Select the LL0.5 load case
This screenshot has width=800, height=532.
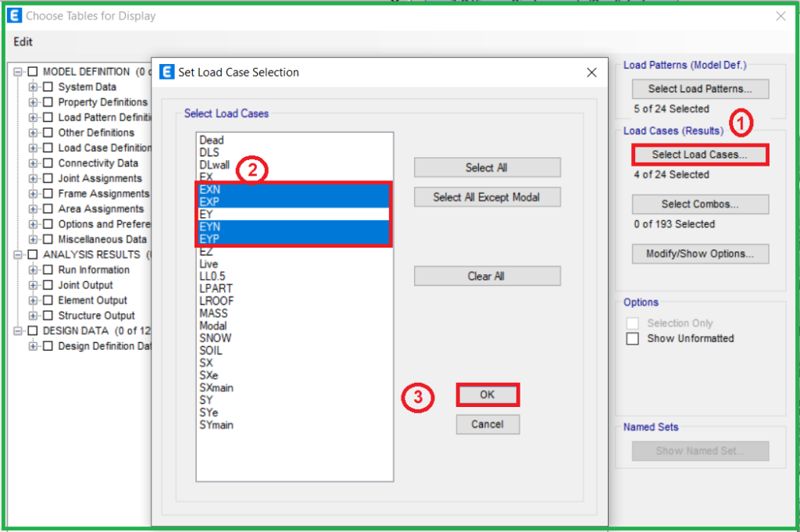[295, 276]
